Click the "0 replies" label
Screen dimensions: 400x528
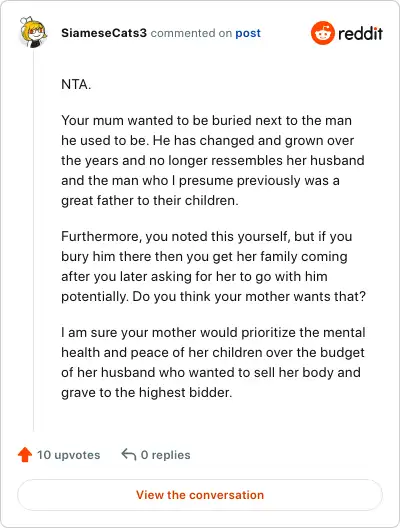coord(165,455)
